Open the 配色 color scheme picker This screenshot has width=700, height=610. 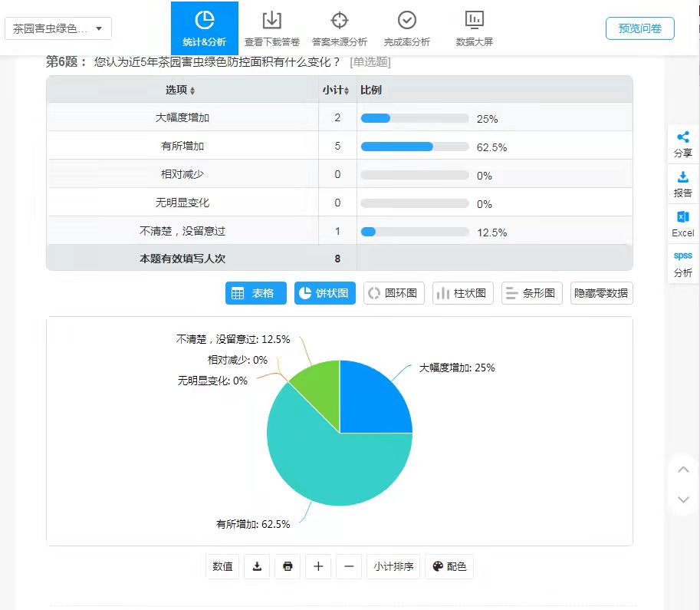[x=449, y=567]
